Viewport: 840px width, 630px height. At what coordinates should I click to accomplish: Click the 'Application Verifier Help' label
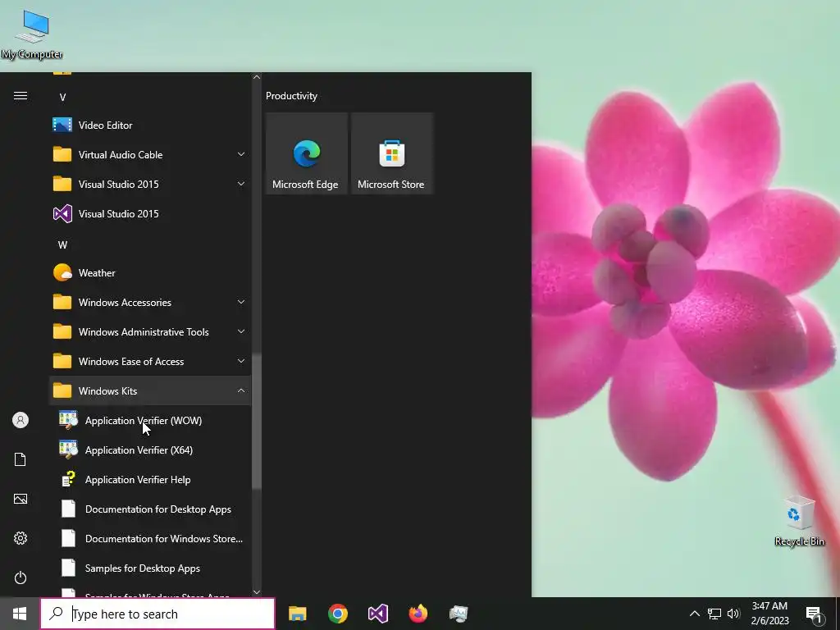pyautogui.click(x=138, y=479)
